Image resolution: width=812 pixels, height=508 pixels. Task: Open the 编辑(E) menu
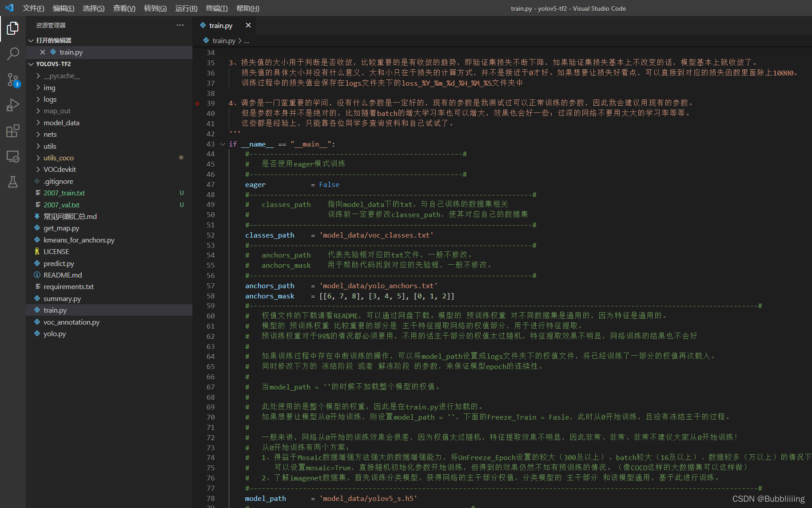click(64, 8)
